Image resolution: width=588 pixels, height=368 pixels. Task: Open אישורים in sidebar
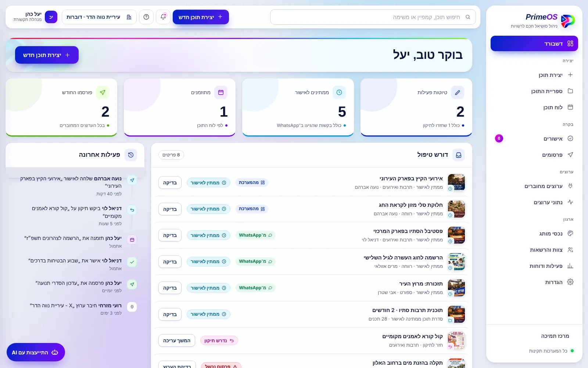[534, 138]
